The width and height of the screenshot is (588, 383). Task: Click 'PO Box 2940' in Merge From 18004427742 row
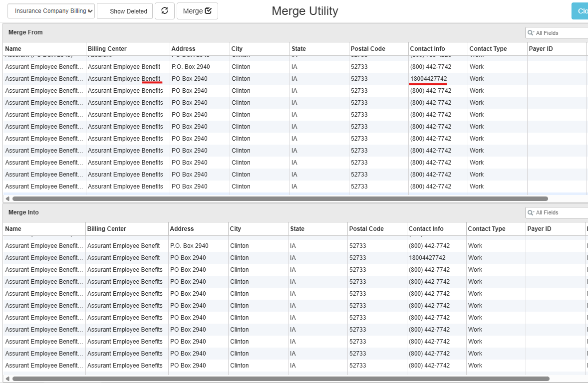[x=189, y=79]
